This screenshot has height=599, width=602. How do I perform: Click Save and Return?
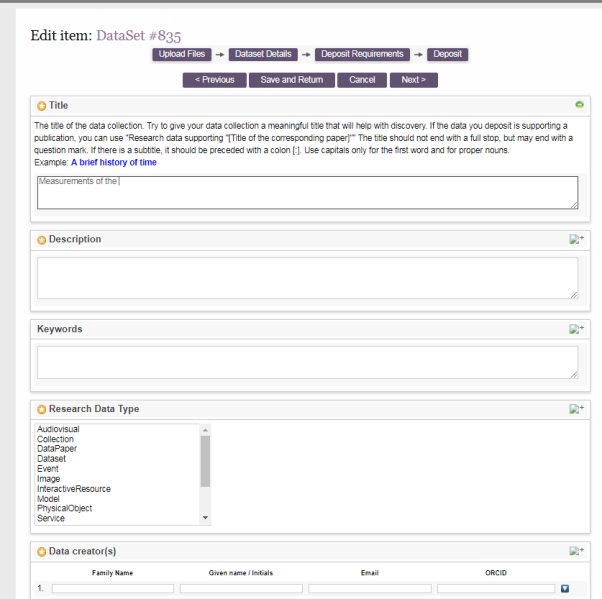(291, 80)
